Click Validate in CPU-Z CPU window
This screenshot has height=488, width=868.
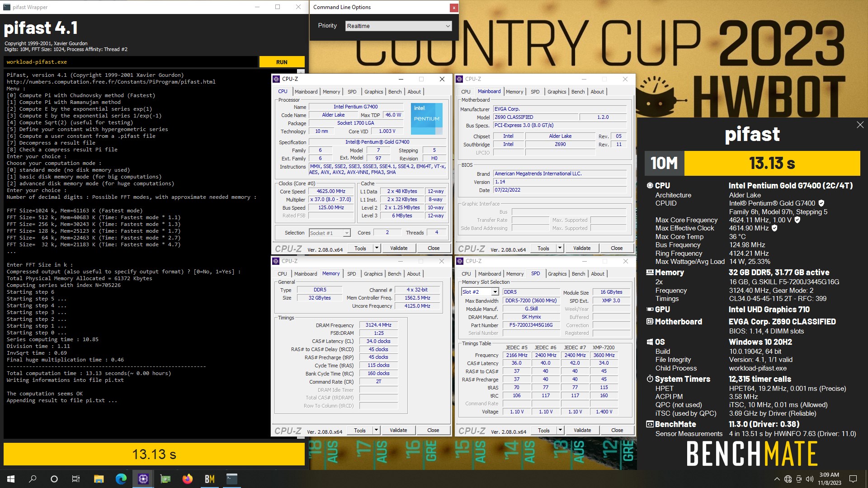(x=399, y=248)
